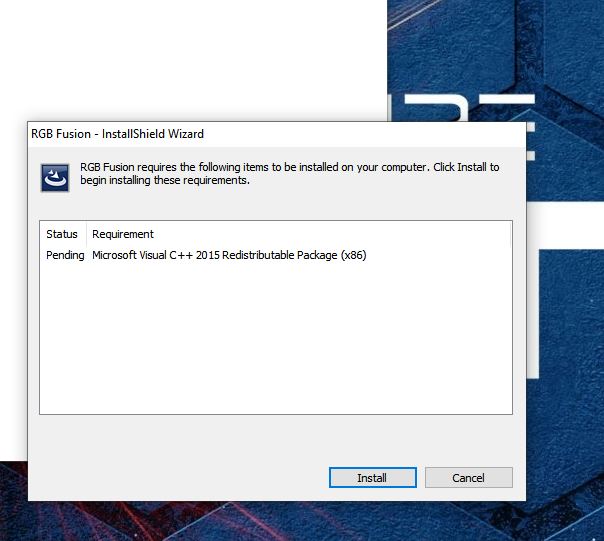Cancel the InstallShield Wizard
Image resolution: width=604 pixels, height=541 pixels.
(468, 477)
